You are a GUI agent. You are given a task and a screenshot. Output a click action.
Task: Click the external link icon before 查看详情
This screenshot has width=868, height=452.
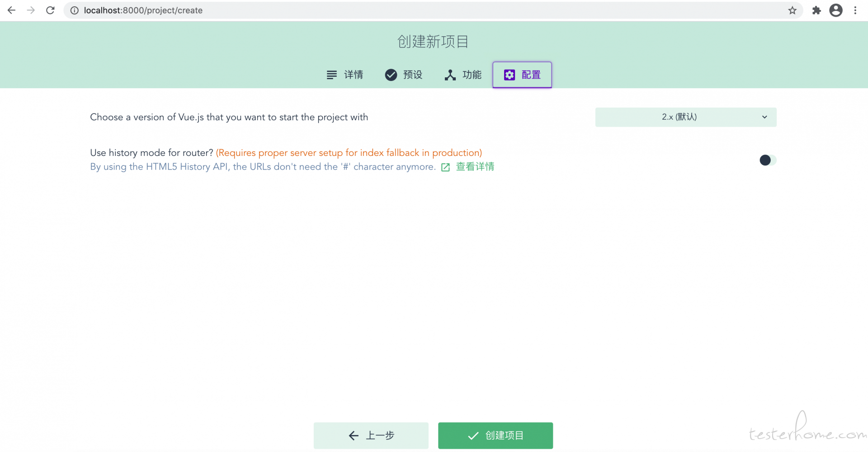click(x=445, y=167)
